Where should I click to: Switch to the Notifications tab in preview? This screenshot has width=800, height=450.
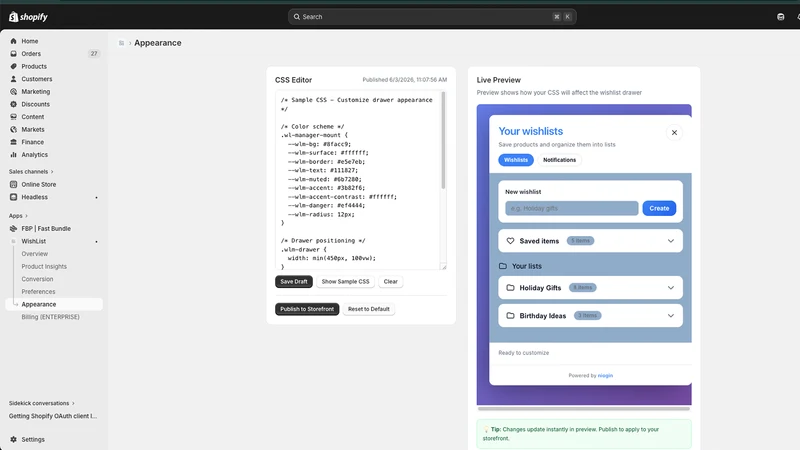click(x=559, y=160)
